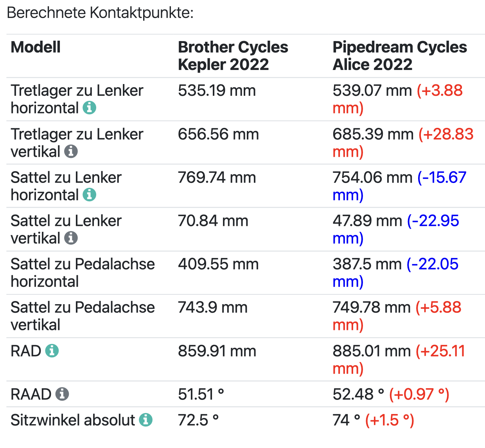Click info icon beside Tretlager zu Lenker horizontal
This screenshot has width=485, height=448.
pyautogui.click(x=90, y=108)
